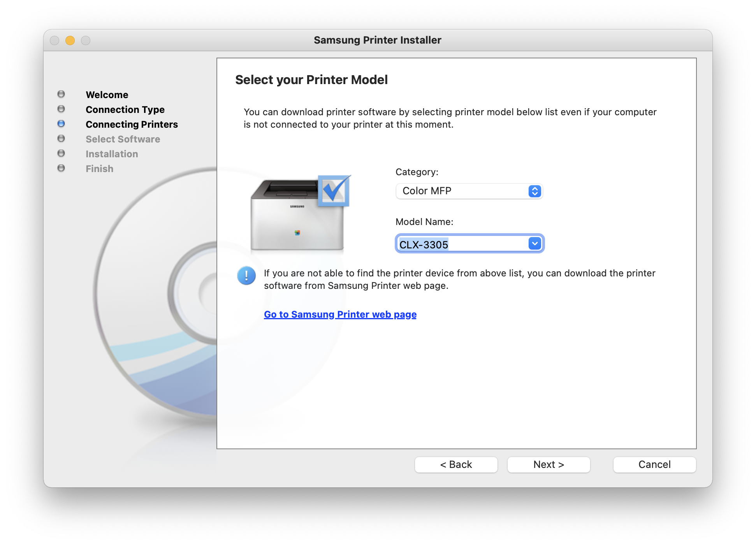The image size is (756, 545).
Task: Cancel the printer installation
Action: click(x=654, y=464)
